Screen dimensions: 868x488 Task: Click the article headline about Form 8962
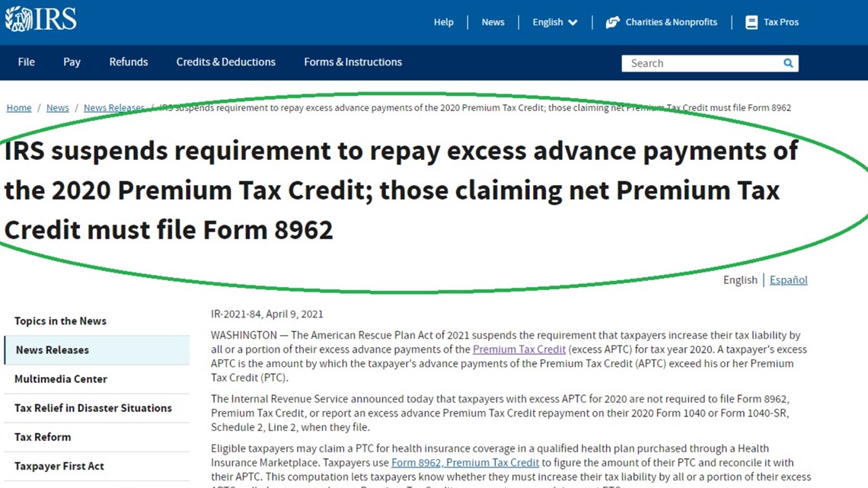point(401,190)
